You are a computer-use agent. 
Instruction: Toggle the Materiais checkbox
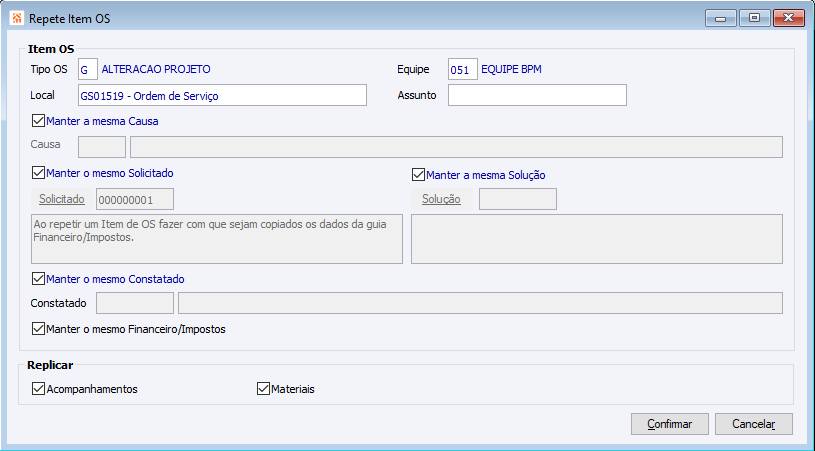pyautogui.click(x=264, y=389)
